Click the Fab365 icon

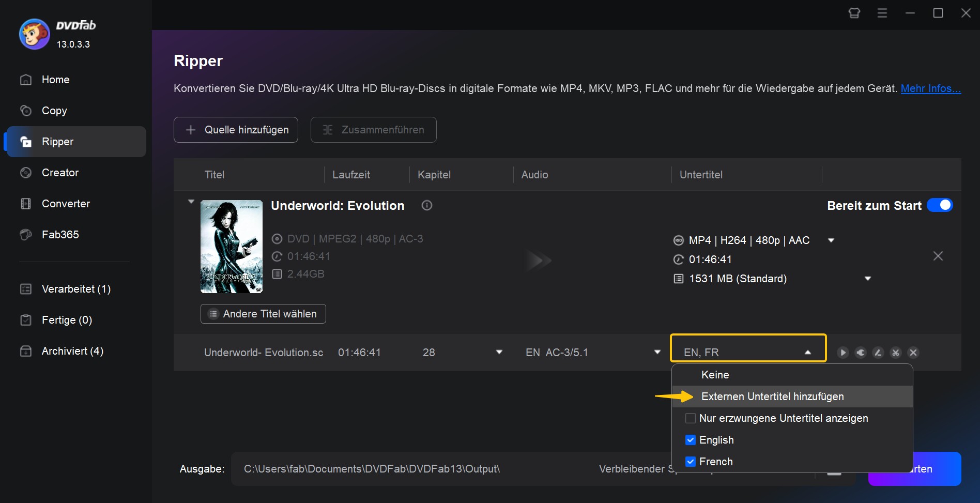click(26, 235)
